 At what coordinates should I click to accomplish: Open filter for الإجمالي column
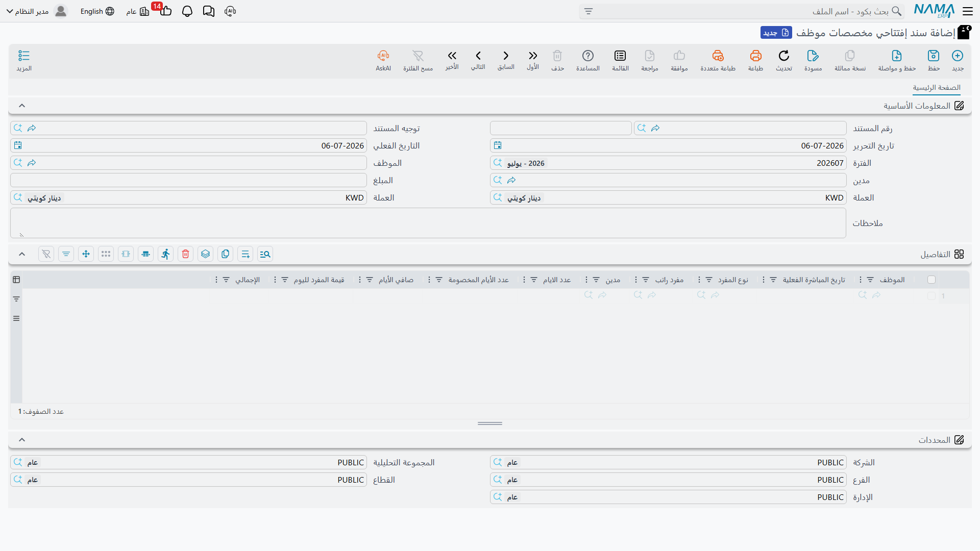[x=226, y=280]
